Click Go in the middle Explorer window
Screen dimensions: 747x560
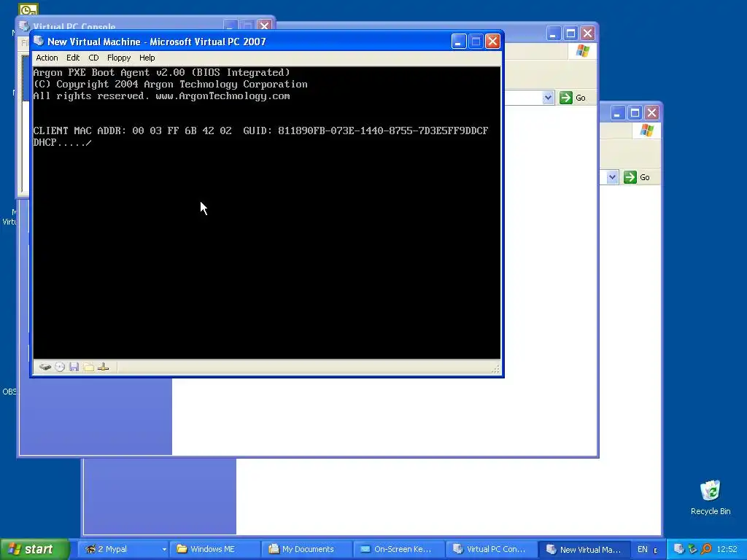573,98
